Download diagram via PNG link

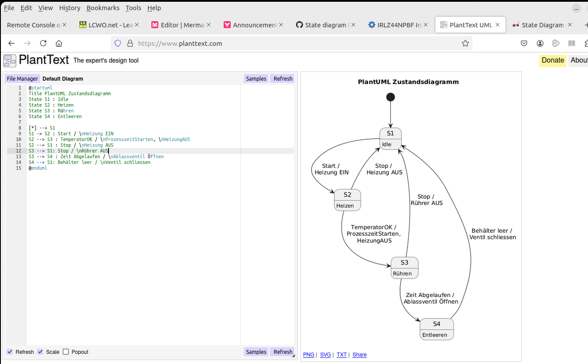point(309,354)
